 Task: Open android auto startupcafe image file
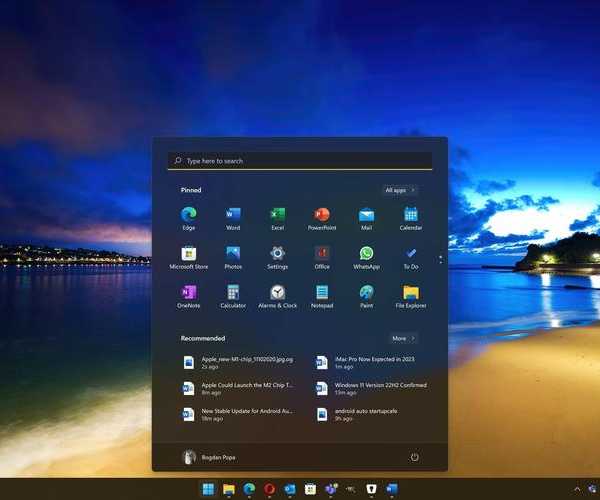pos(358,414)
